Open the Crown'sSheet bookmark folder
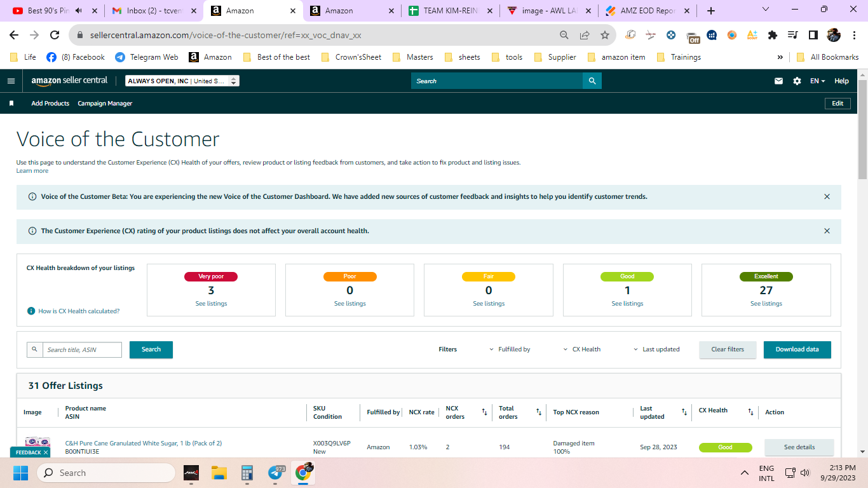The width and height of the screenshot is (868, 488). 351,57
